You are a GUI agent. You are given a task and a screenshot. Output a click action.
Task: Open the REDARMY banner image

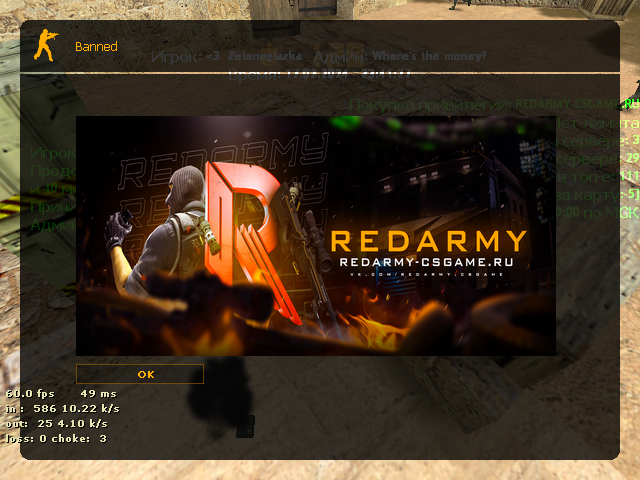tap(316, 236)
